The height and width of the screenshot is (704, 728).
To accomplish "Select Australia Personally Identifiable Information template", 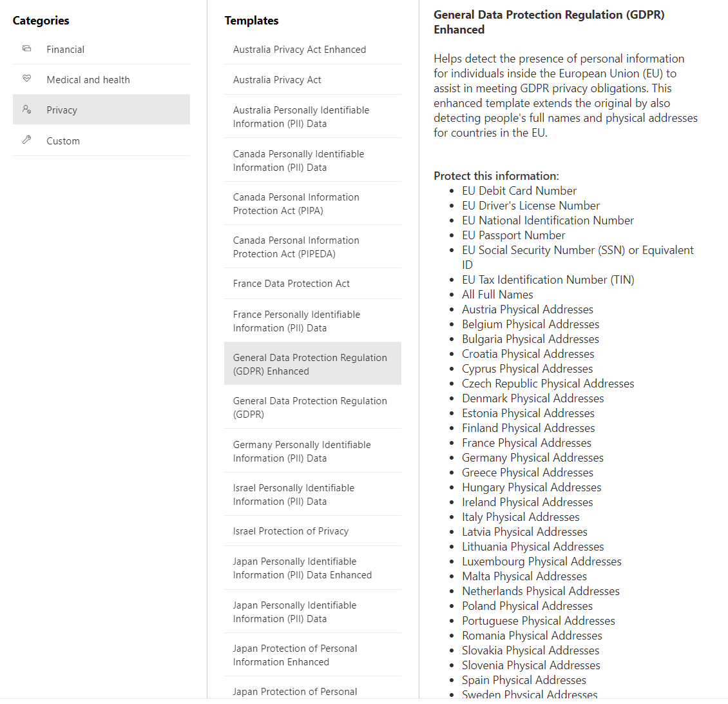I will click(x=301, y=117).
